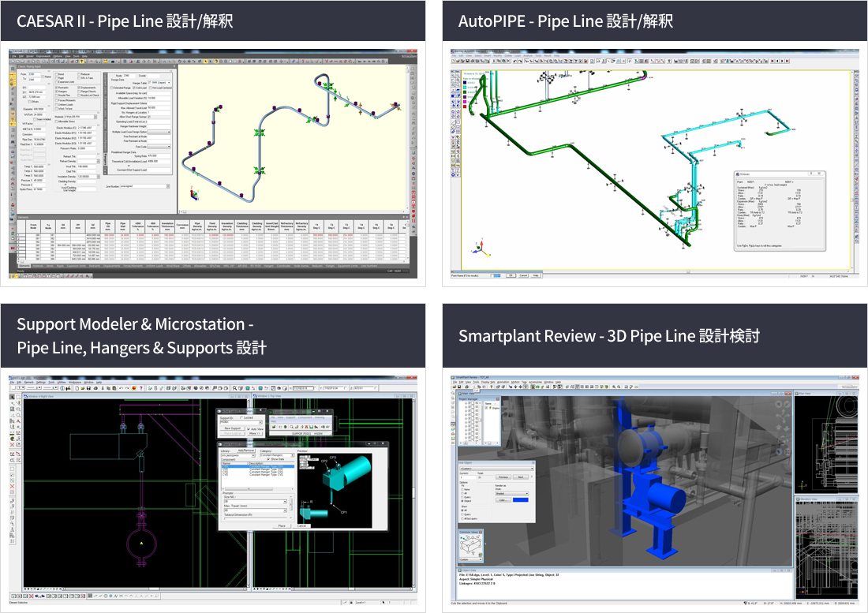This screenshot has width=868, height=613.
Task: Click Zoom In magnifier in SmartPlant Review toolbar
Action: [x=614, y=387]
